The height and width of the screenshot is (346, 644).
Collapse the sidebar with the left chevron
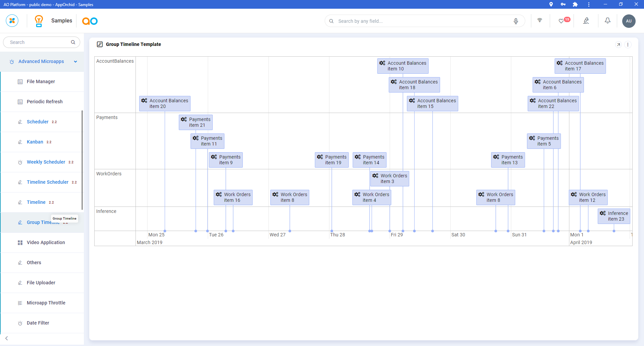pyautogui.click(x=7, y=338)
